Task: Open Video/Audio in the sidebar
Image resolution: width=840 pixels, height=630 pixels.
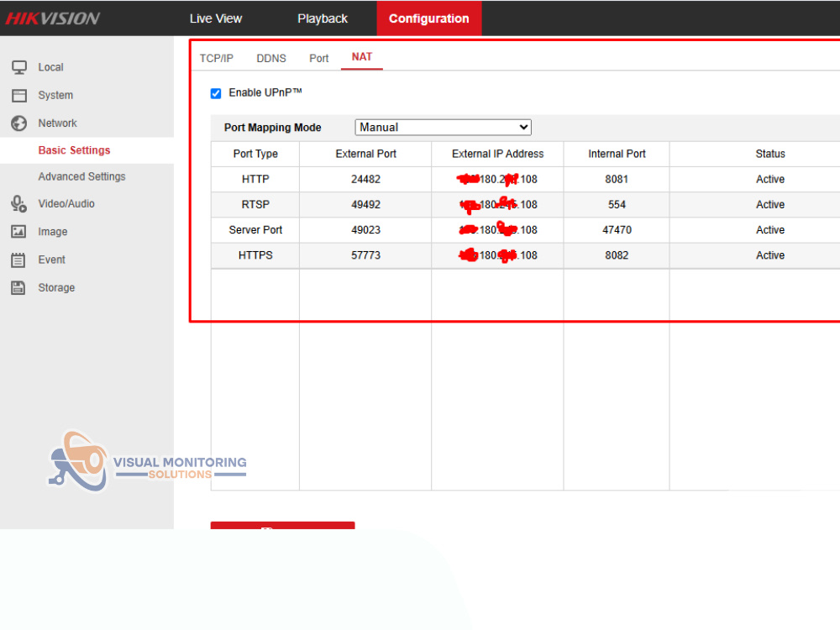Action: coord(66,204)
